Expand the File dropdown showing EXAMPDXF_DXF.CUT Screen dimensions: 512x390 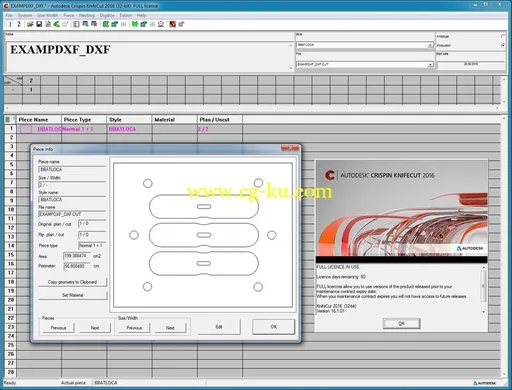tap(430, 64)
